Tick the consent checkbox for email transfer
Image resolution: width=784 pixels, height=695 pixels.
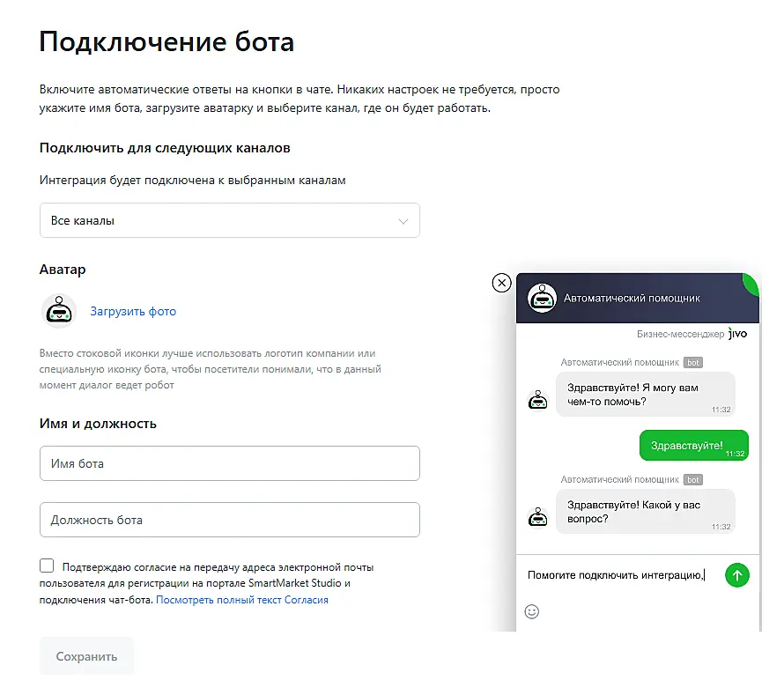tap(47, 566)
